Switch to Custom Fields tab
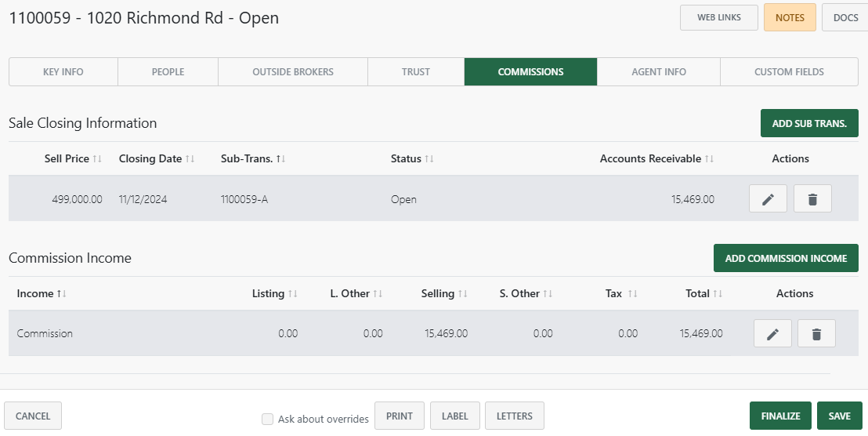The height and width of the screenshot is (436, 868). click(789, 72)
